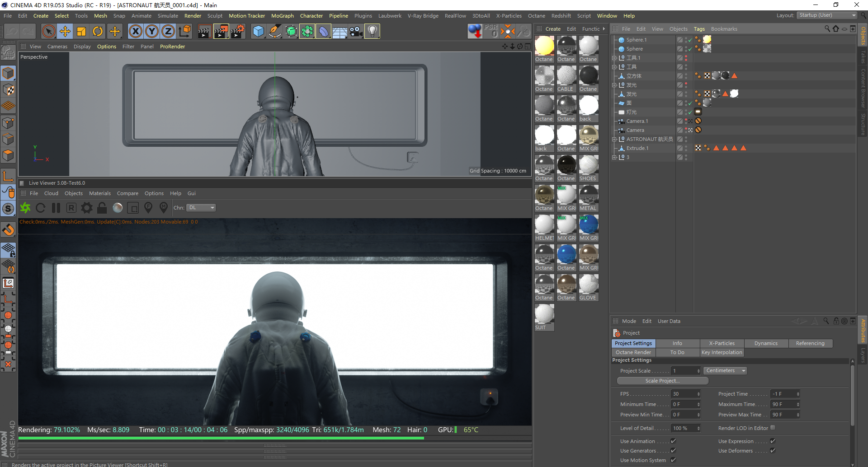Open the Centimeters units dropdown
The image size is (868, 467).
[725, 370]
